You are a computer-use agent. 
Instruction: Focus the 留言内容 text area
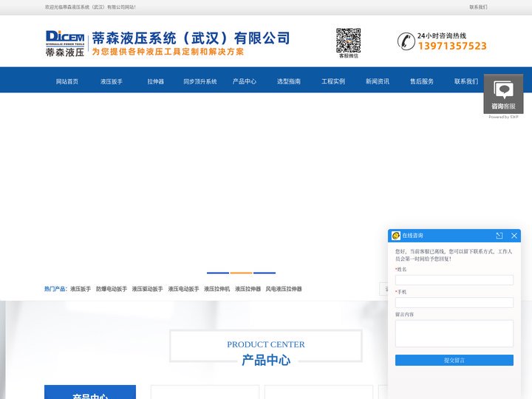[454, 333]
